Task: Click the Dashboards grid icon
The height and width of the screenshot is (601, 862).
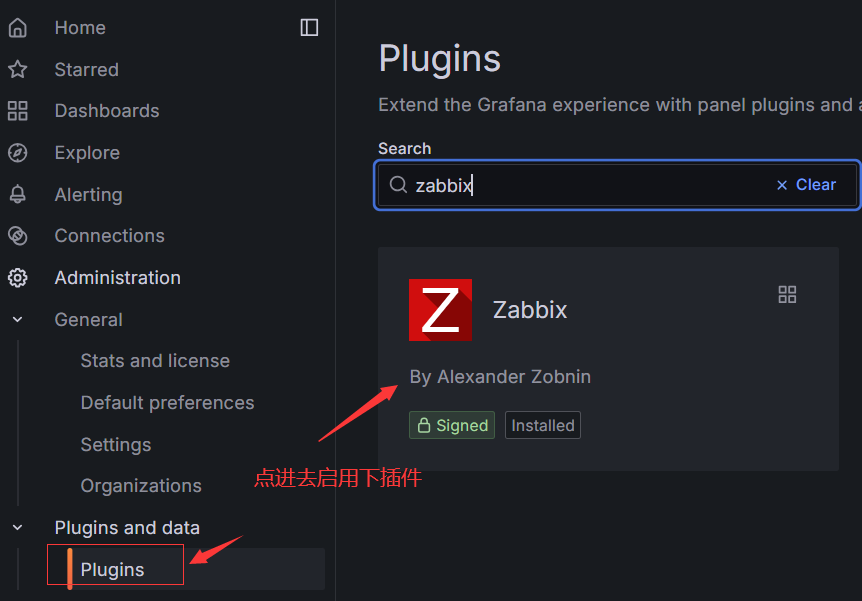Action: 17,111
